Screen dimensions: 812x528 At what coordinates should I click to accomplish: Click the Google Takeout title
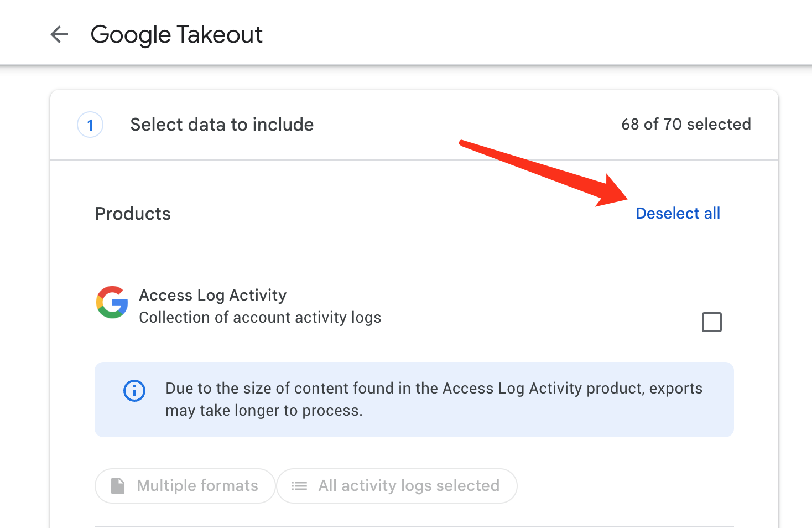176,34
